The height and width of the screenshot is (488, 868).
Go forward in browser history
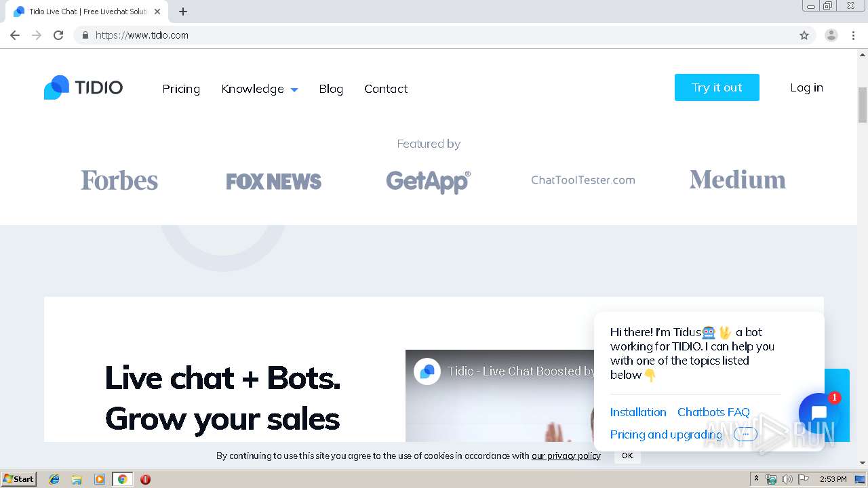pyautogui.click(x=37, y=35)
